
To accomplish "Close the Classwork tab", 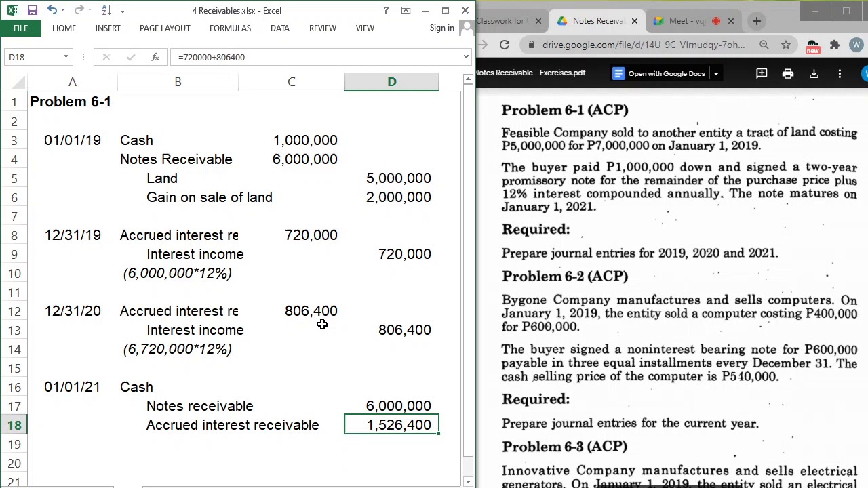I will [538, 21].
